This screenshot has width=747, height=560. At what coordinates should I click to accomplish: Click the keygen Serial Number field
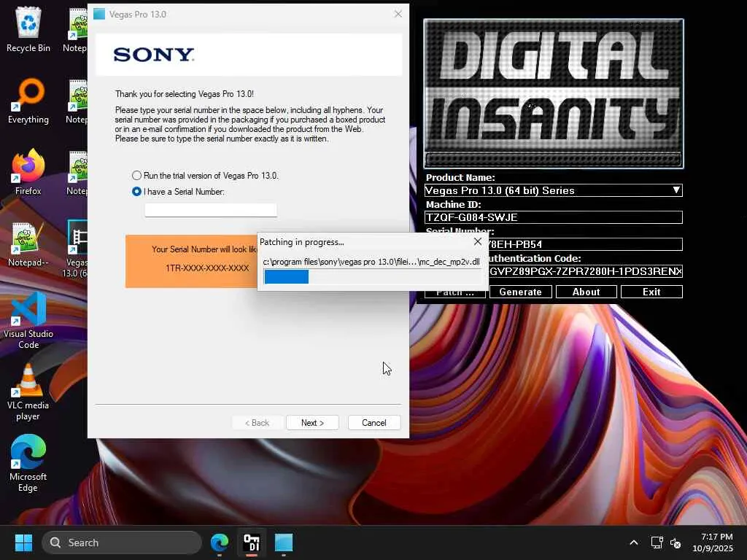pyautogui.click(x=585, y=244)
